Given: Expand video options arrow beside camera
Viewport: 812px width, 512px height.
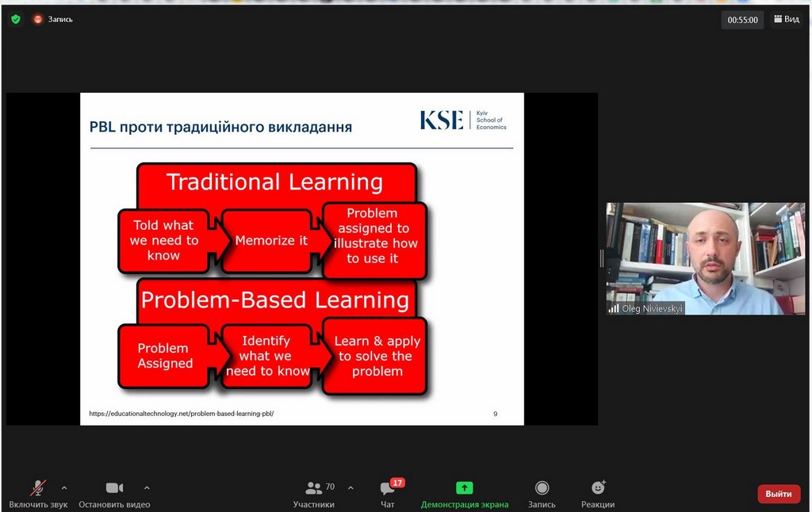Looking at the screenshot, I should coord(147,488).
